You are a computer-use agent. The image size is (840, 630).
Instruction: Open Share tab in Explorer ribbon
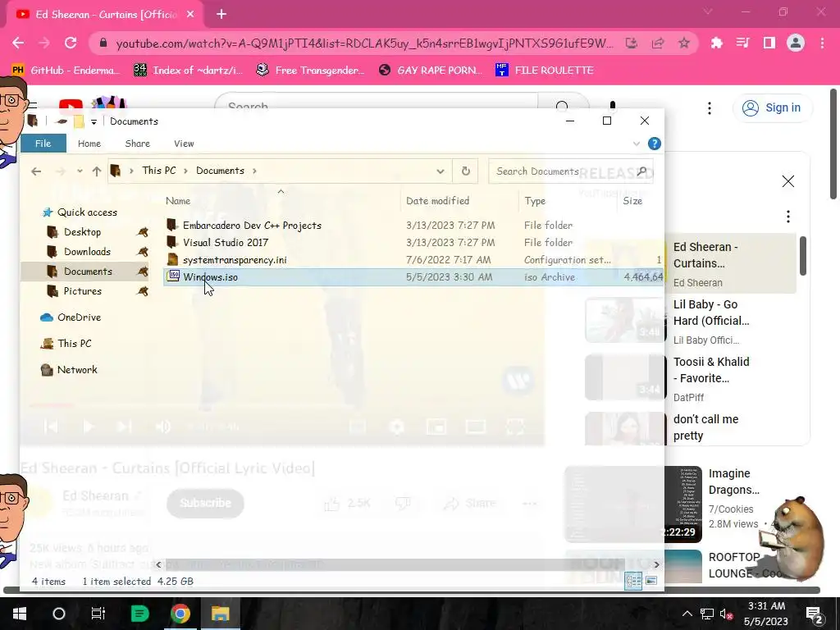(137, 144)
